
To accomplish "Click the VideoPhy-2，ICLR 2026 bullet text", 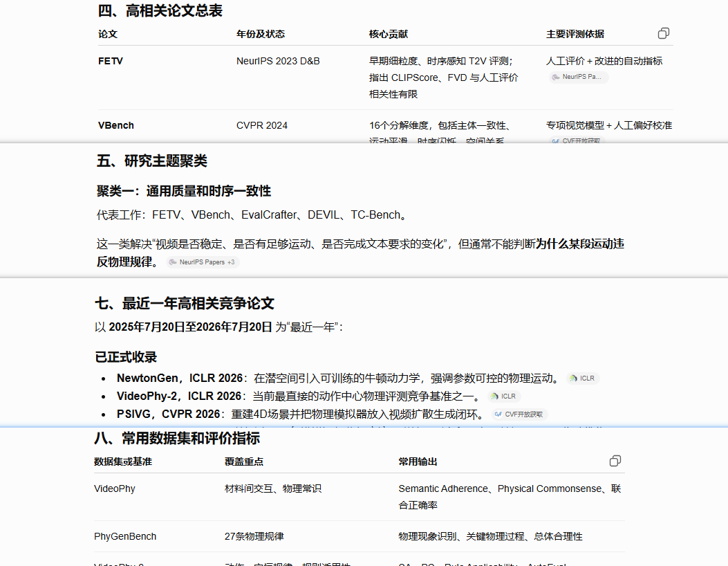I will 300,396.
